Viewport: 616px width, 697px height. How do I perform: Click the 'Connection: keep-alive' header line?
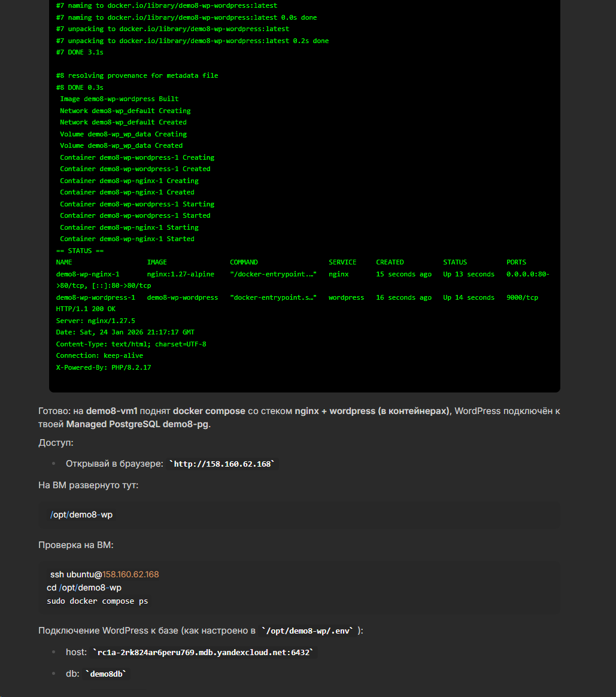[x=99, y=355]
